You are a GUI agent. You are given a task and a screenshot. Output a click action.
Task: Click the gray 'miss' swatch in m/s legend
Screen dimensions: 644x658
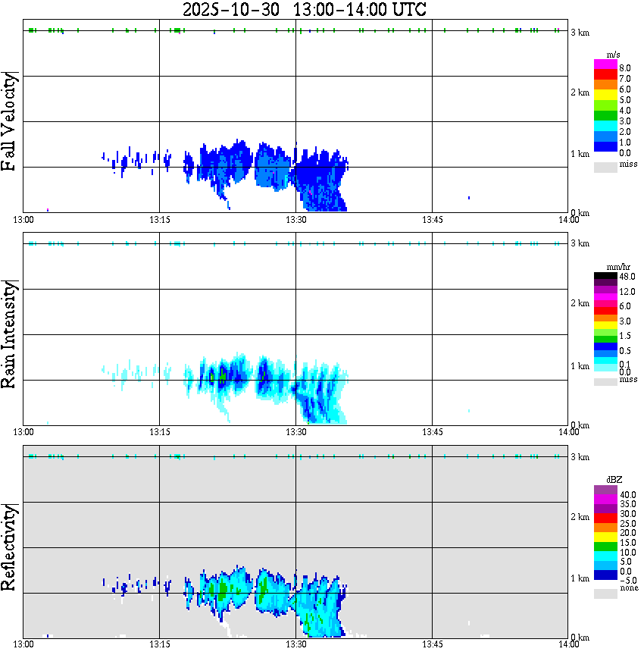point(605,167)
